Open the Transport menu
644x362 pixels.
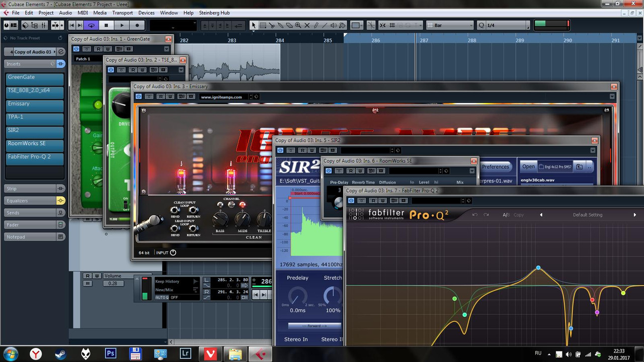(122, 13)
